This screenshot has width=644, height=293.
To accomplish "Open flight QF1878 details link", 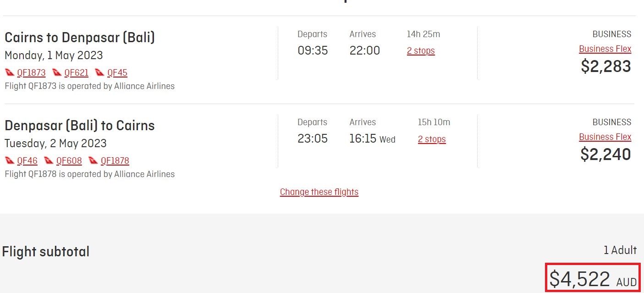I will coord(115,160).
